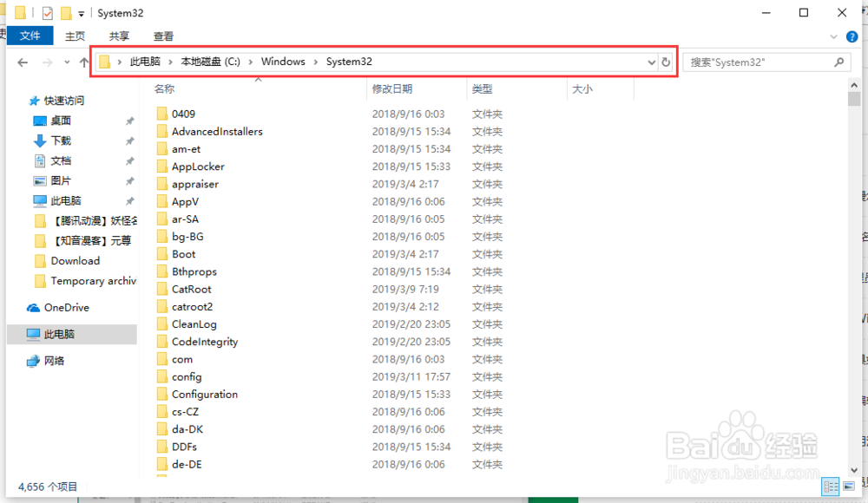This screenshot has width=868, height=503.
Task: Open help via the question mark icon
Action: click(x=852, y=36)
